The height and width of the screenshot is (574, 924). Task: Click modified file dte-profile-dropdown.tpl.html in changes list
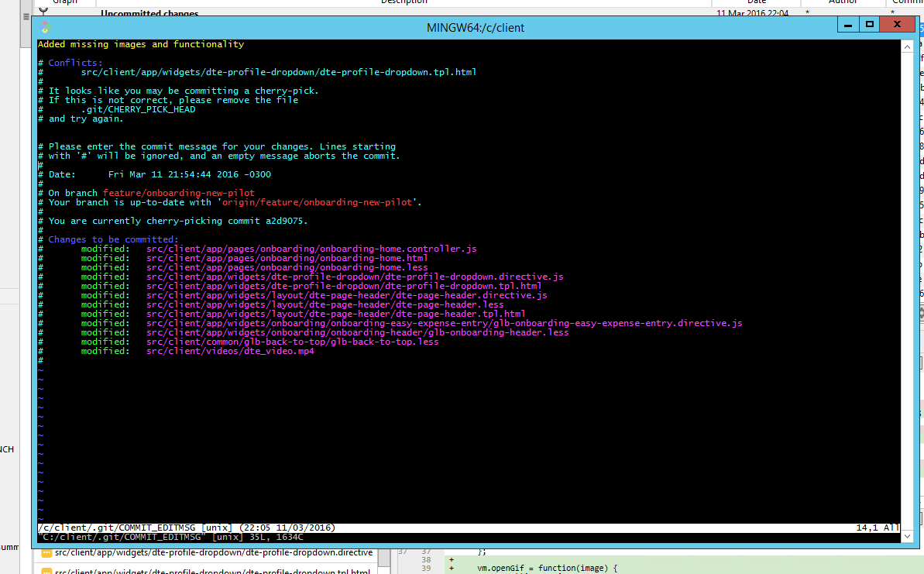tap(344, 286)
